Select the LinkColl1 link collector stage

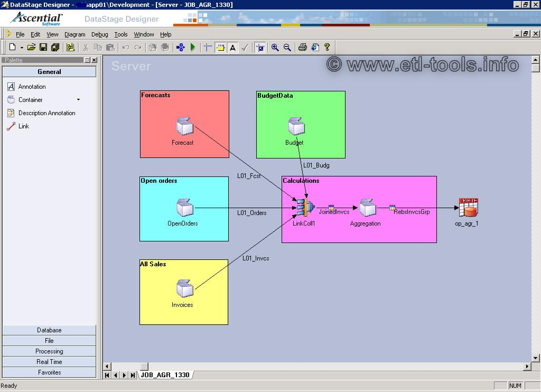point(305,208)
